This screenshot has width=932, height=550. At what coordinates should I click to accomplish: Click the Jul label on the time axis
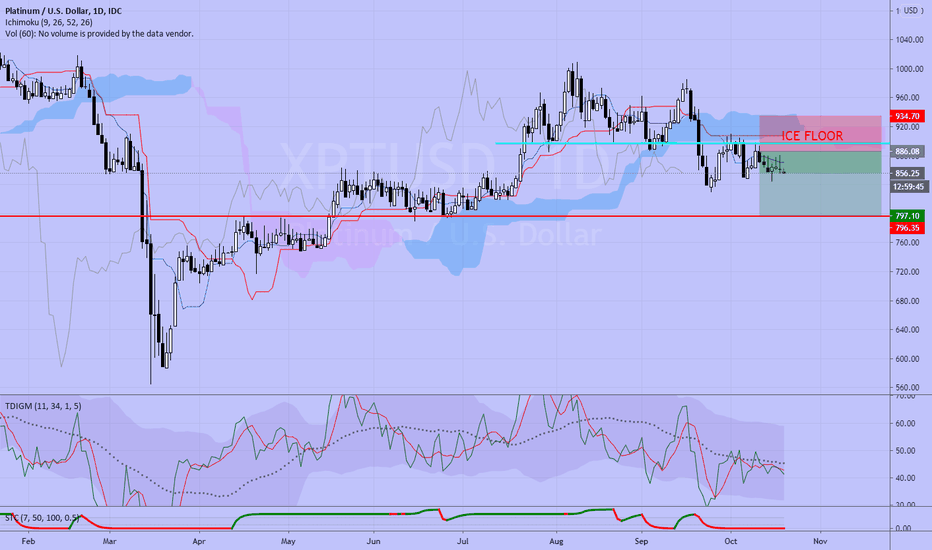coord(462,542)
